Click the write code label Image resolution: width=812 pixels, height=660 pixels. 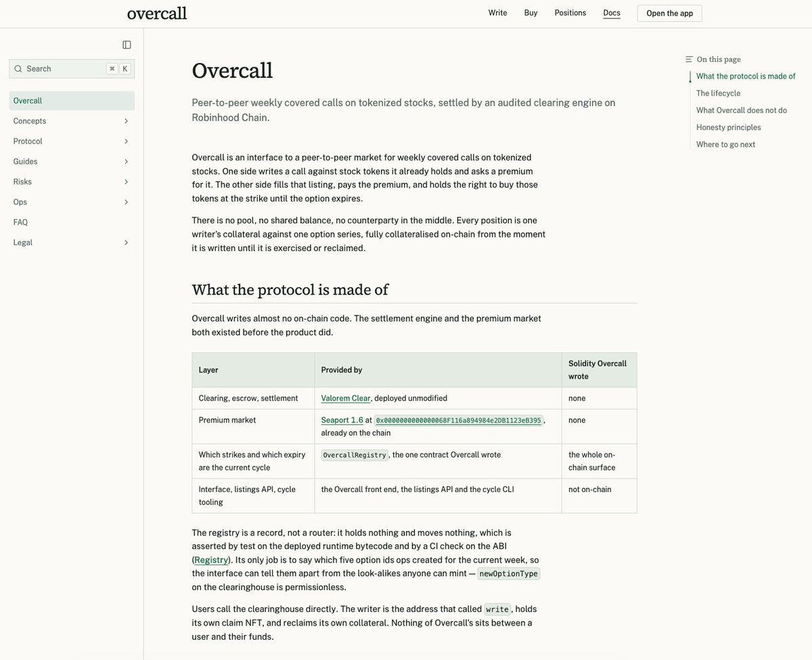tap(497, 609)
